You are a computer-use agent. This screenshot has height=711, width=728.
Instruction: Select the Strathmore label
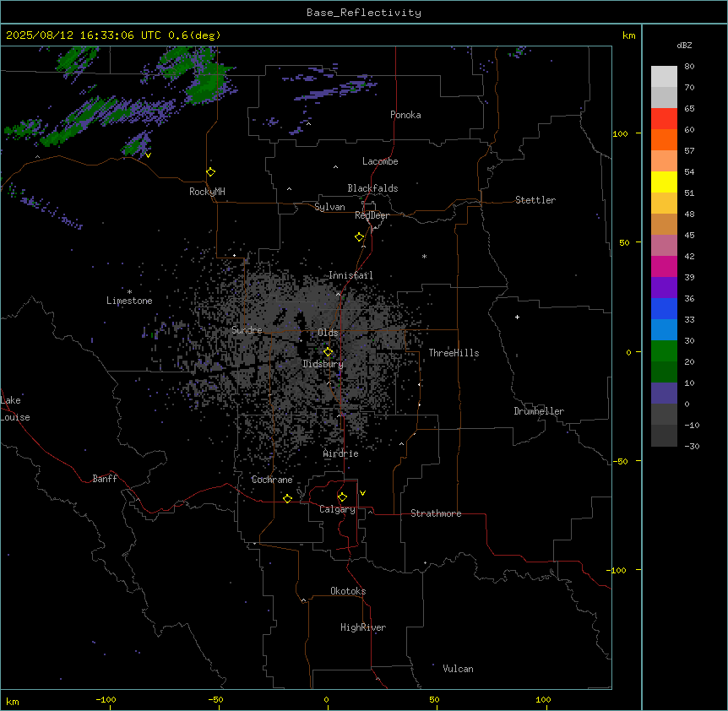tap(436, 513)
